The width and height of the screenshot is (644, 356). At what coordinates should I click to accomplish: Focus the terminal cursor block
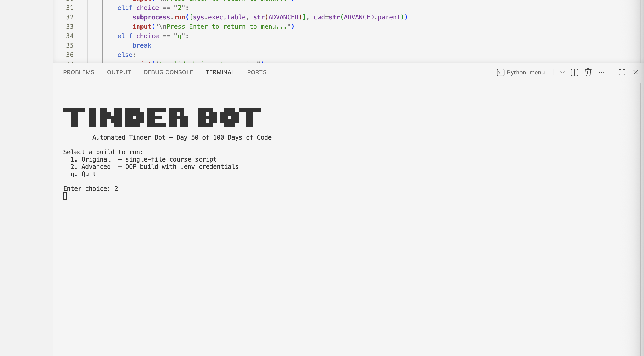[x=65, y=196]
